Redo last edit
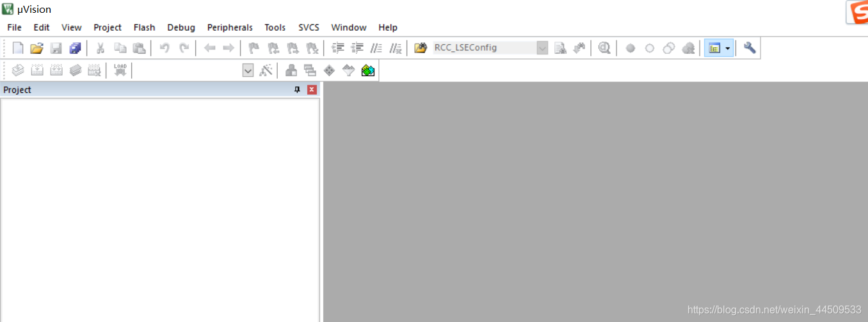This screenshot has height=322, width=868. click(x=184, y=48)
